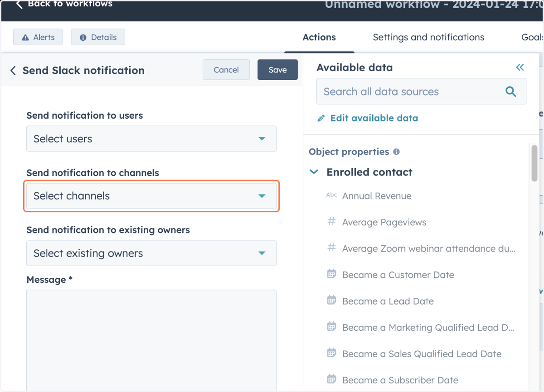Select the Annual Revenue property
Viewport: 544px width, 392px height.
377,196
